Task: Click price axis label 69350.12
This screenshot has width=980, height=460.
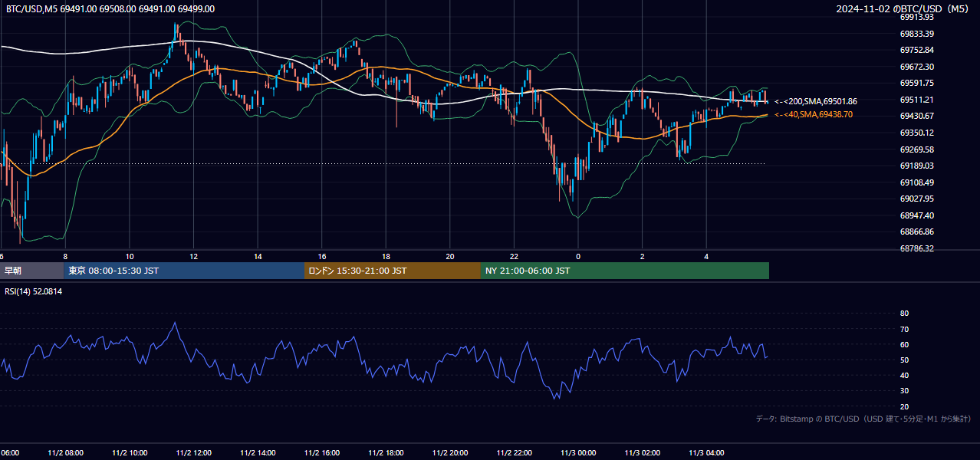Action: click(916, 133)
